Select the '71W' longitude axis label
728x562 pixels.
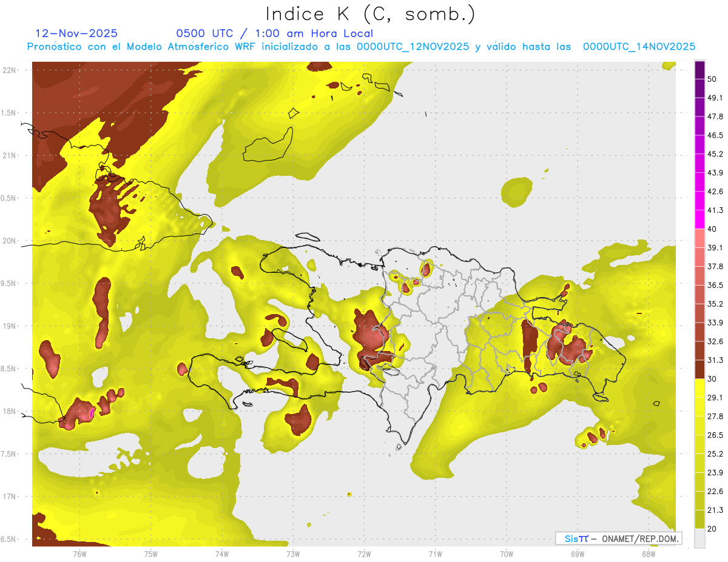pos(435,554)
